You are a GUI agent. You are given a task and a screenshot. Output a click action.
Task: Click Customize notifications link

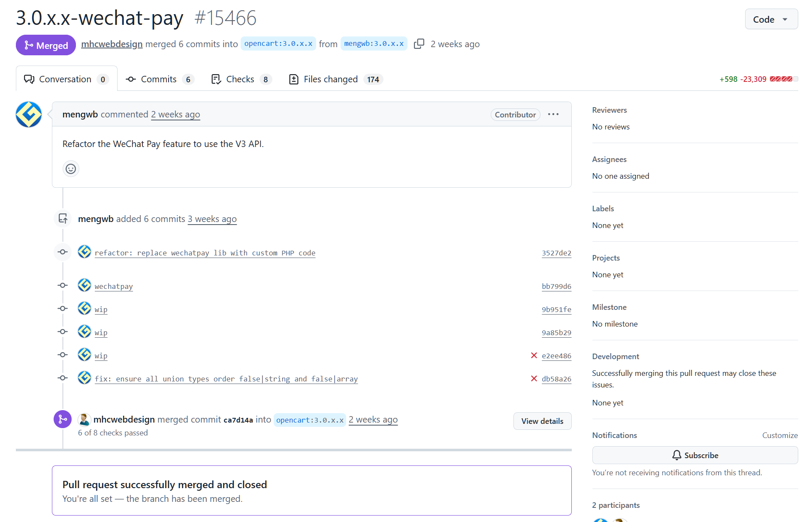click(780, 435)
